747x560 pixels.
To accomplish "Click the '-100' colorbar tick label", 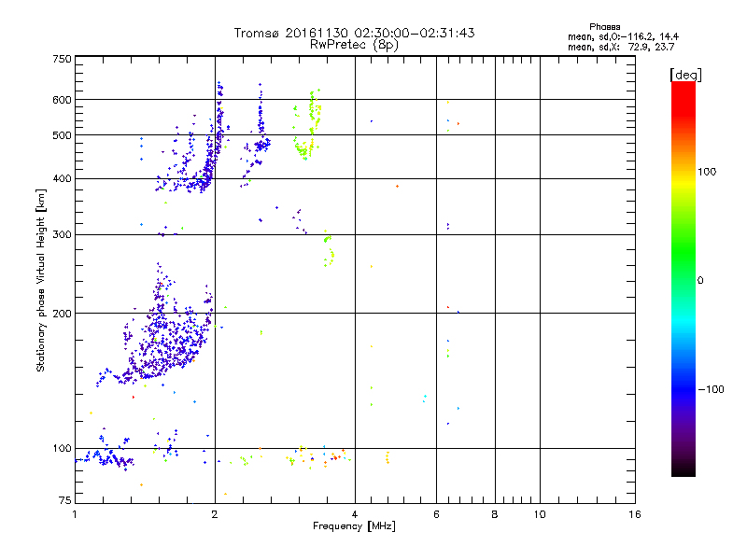I will (711, 389).
